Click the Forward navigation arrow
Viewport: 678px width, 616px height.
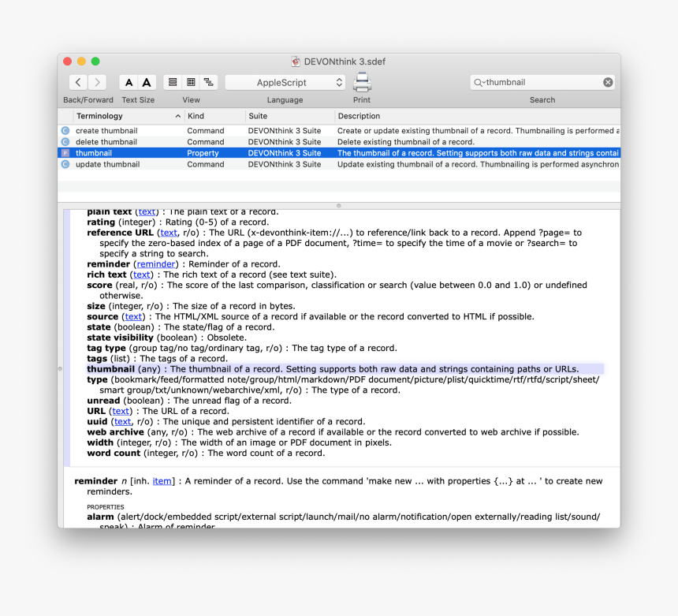coord(97,82)
